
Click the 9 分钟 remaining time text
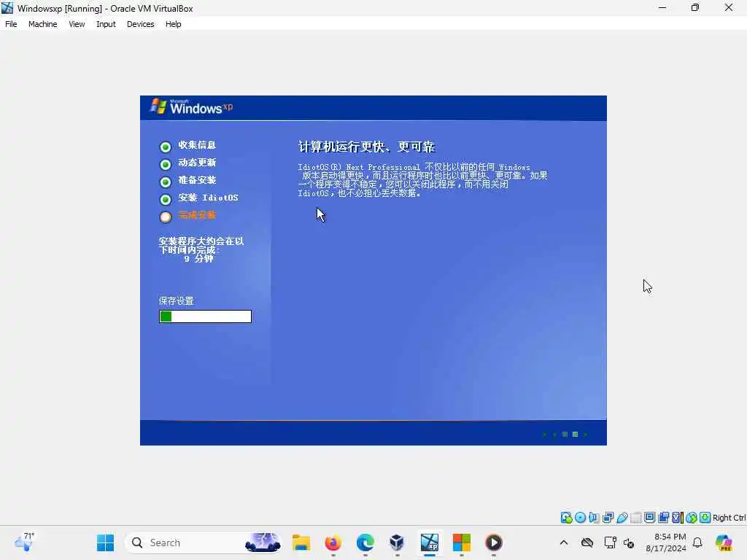tap(198, 259)
